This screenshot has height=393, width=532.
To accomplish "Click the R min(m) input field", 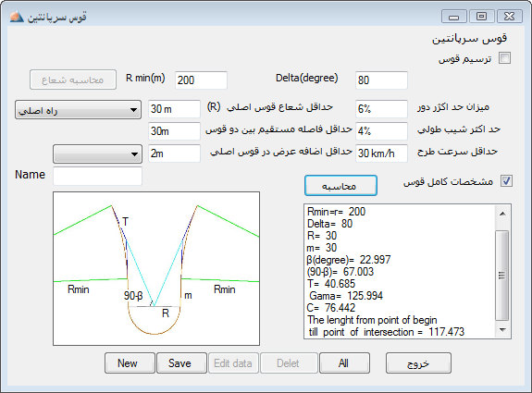I will (201, 80).
